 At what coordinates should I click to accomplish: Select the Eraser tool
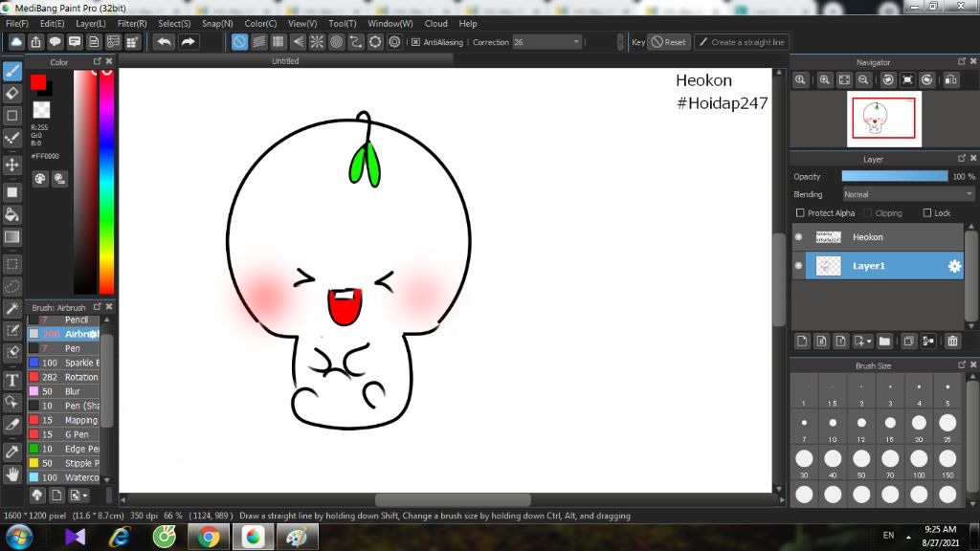(x=11, y=94)
